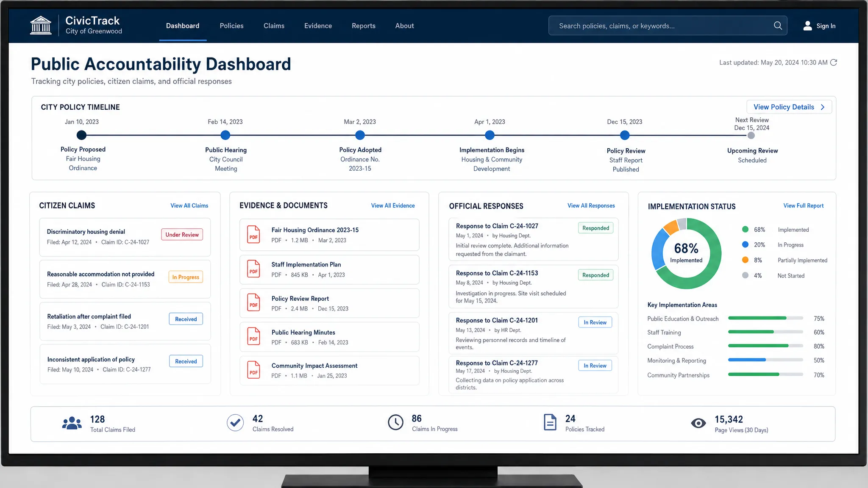Image resolution: width=868 pixels, height=488 pixels.
Task: Click the Policies Tracked document icon
Action: (x=550, y=422)
